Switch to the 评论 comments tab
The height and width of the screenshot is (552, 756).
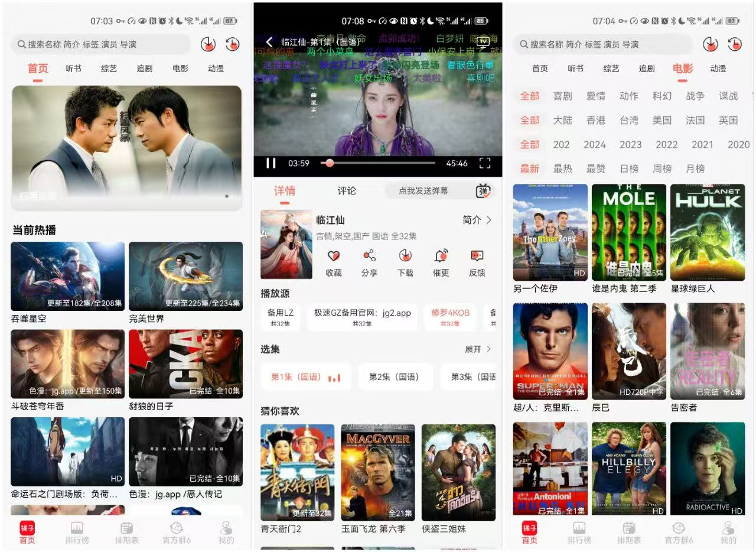click(347, 191)
